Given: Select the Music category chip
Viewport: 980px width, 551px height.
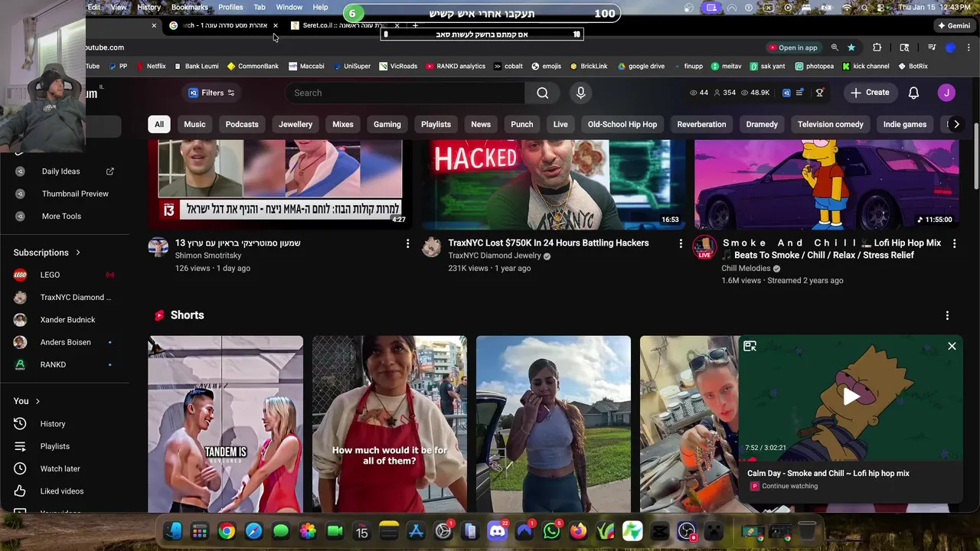Looking at the screenshot, I should click(194, 124).
